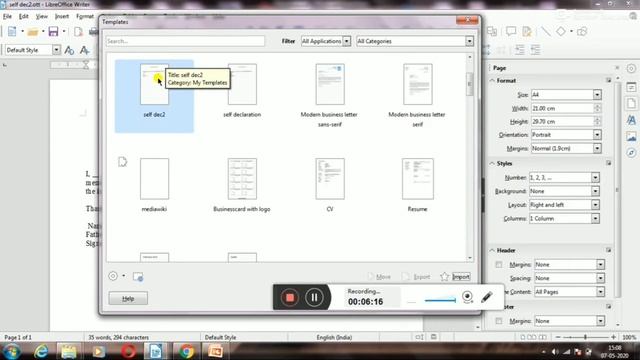The height and width of the screenshot is (360, 640).
Task: Pause the screen recording
Action: click(314, 298)
